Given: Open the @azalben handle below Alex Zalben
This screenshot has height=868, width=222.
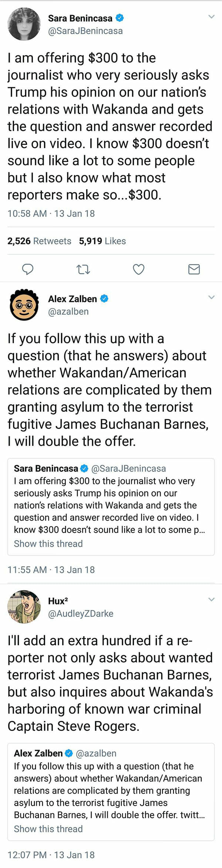Looking at the screenshot, I should pos(68,311).
